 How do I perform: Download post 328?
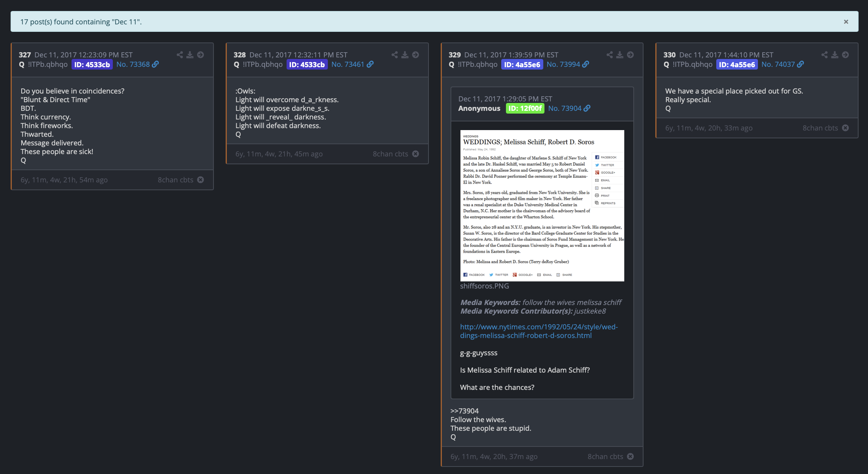(405, 55)
